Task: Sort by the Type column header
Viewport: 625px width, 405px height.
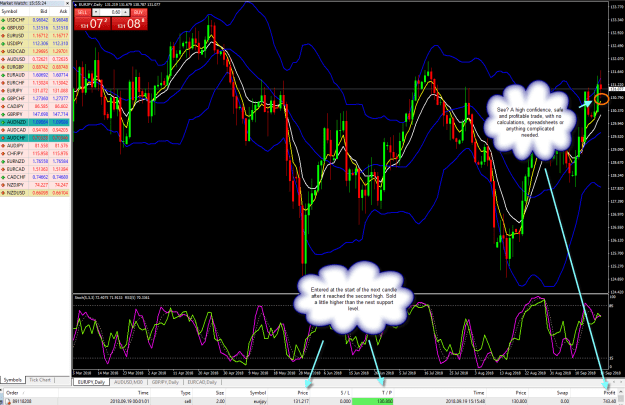Action: [186, 393]
